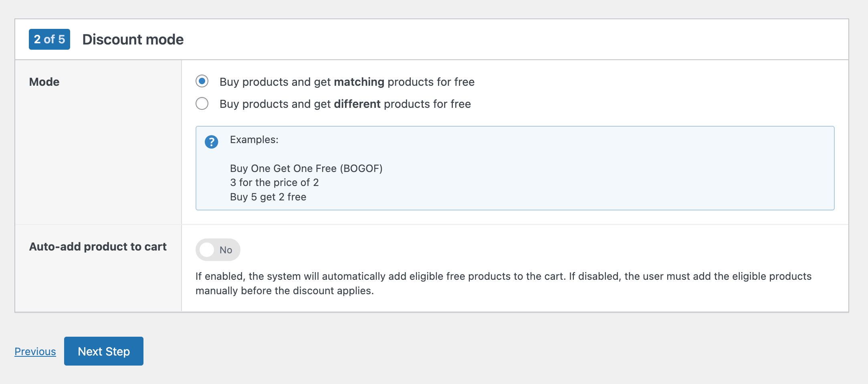
Task: Click the bold word "different" in second option
Action: [357, 104]
